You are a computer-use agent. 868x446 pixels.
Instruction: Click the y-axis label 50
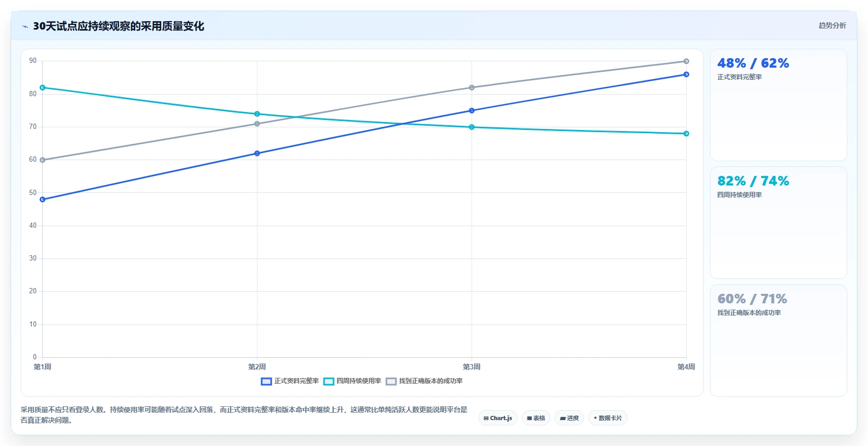(x=33, y=193)
